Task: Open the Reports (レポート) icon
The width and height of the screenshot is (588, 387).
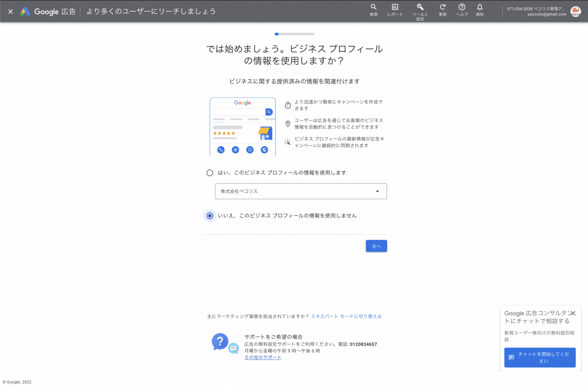Action: coord(395,10)
